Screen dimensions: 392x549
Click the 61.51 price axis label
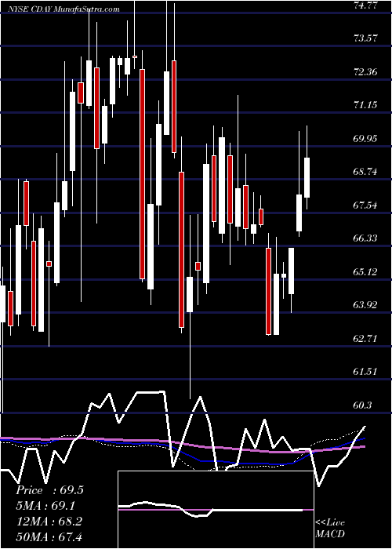pos(365,373)
